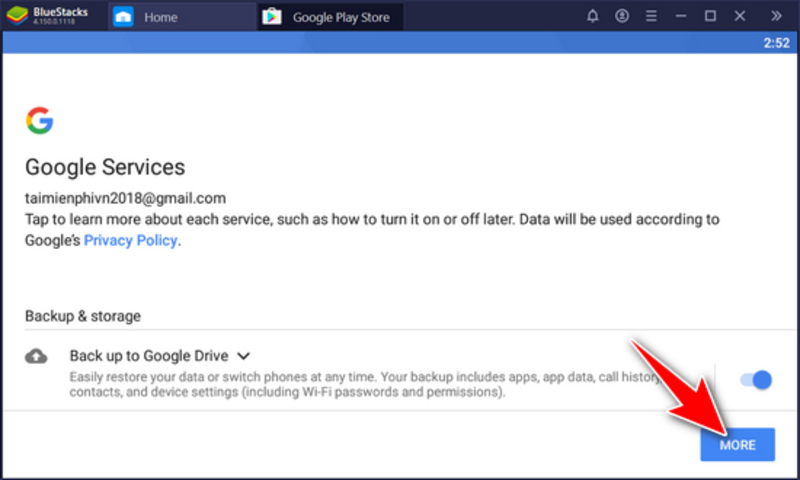The width and height of the screenshot is (800, 480).
Task: Click the Google G logo
Action: [x=39, y=121]
